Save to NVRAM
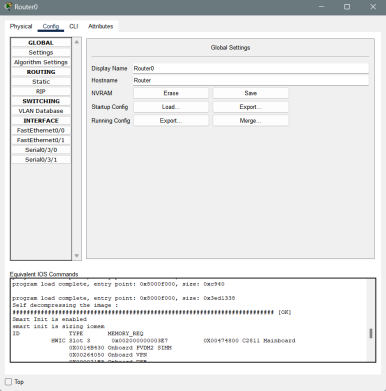Screen dimensions: 386x391 [250, 93]
